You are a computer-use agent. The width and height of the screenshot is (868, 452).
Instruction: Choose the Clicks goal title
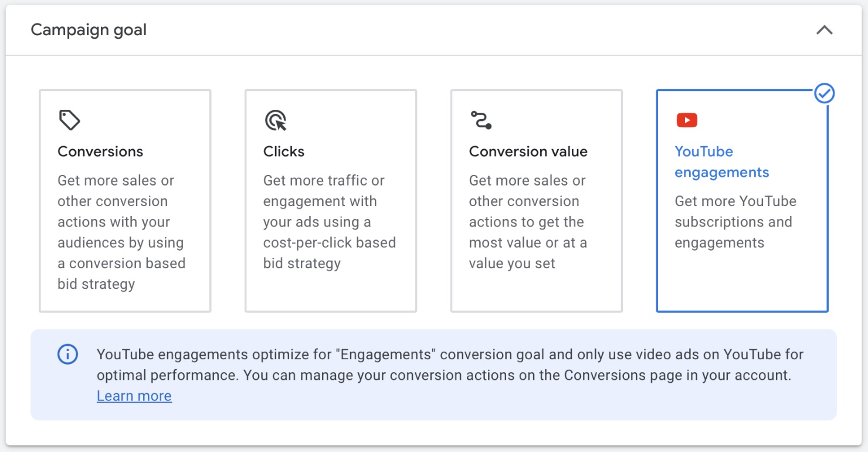[x=284, y=151]
